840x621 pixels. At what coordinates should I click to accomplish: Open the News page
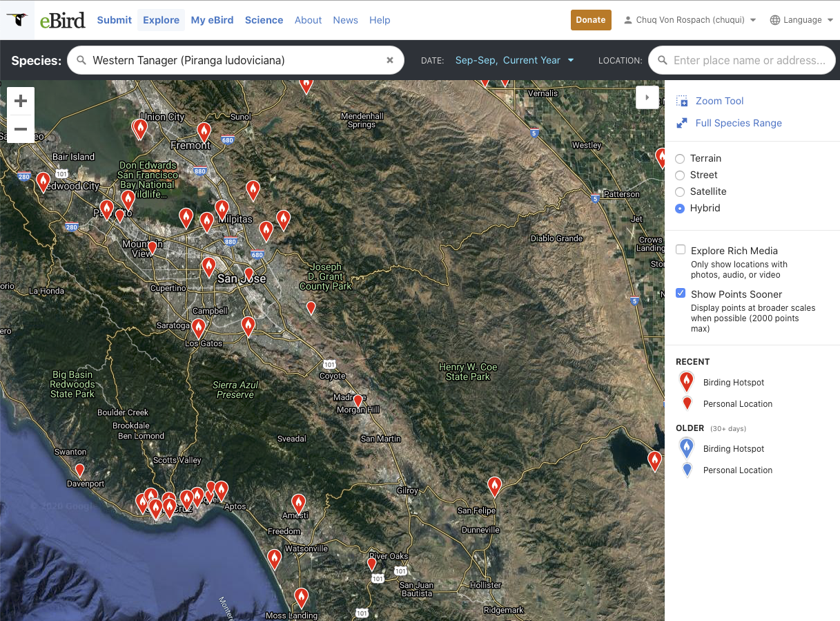tap(345, 20)
